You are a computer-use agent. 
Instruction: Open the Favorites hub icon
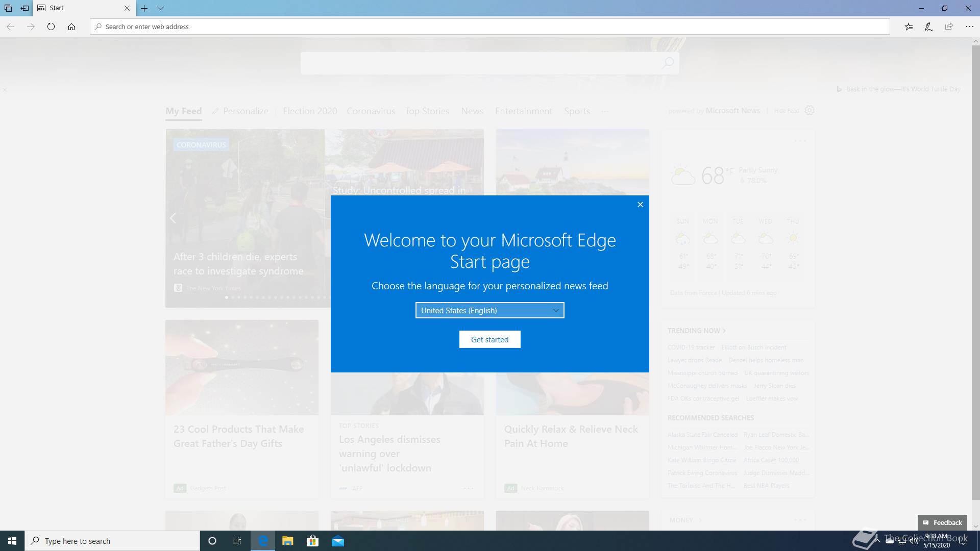[x=909, y=27]
